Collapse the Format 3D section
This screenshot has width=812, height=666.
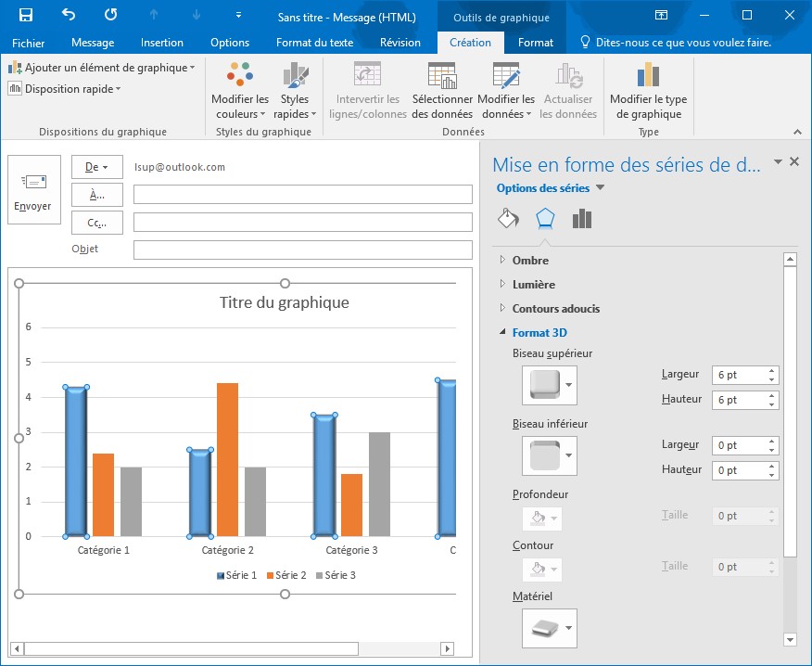539,333
